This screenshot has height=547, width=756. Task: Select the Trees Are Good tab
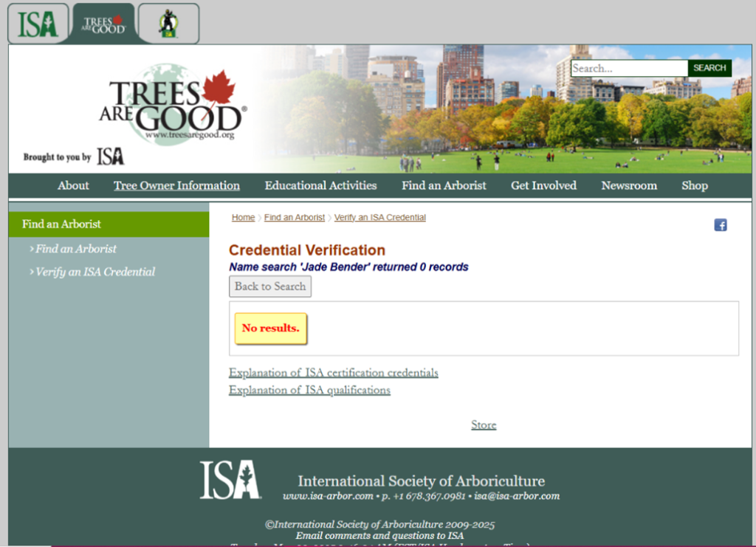coord(103,24)
